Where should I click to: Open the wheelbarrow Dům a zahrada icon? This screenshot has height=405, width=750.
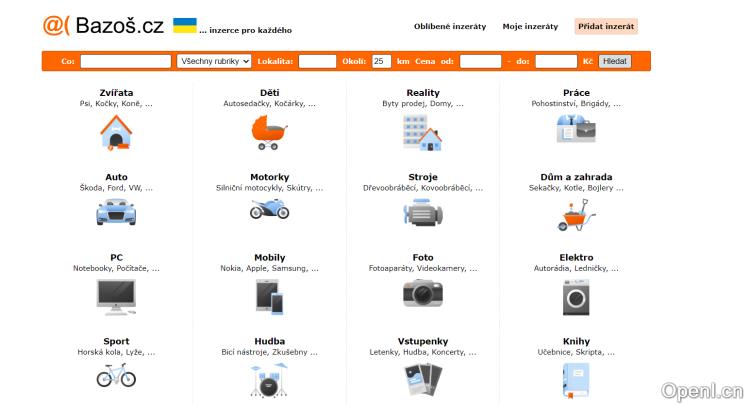[576, 212]
